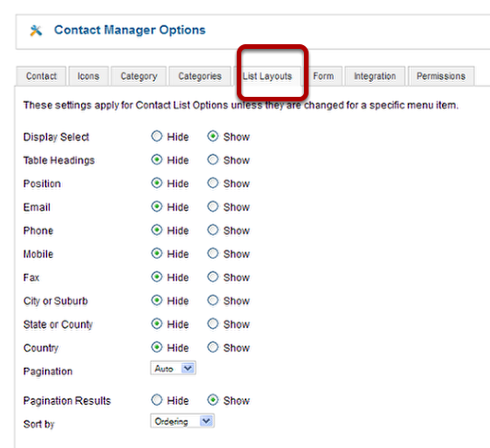This screenshot has width=490, height=448.
Task: Switch to the Integration tab
Action: point(375,76)
